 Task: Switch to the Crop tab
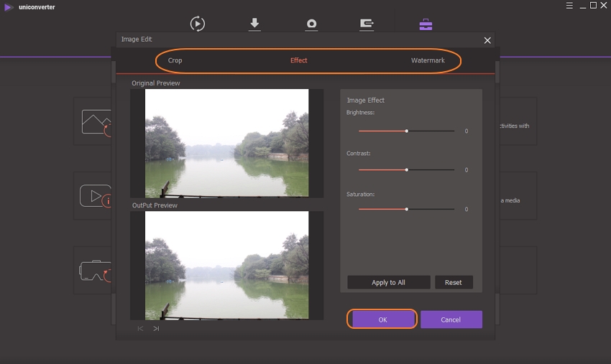[x=175, y=60]
